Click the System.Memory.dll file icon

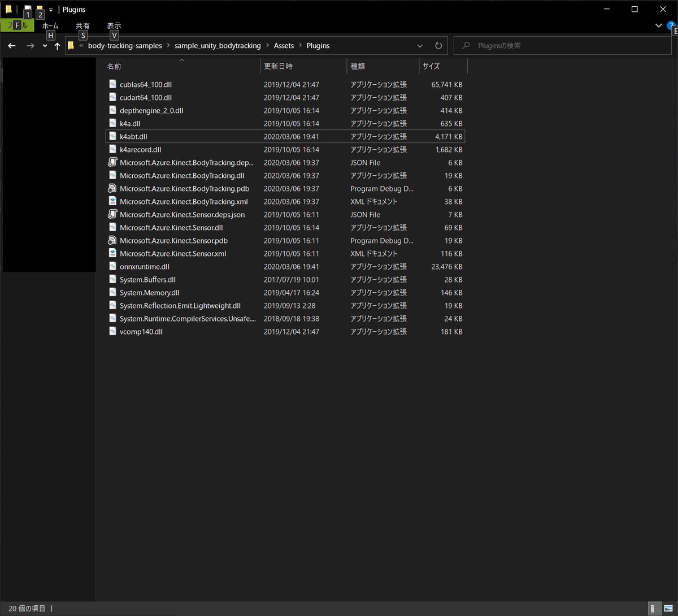112,292
